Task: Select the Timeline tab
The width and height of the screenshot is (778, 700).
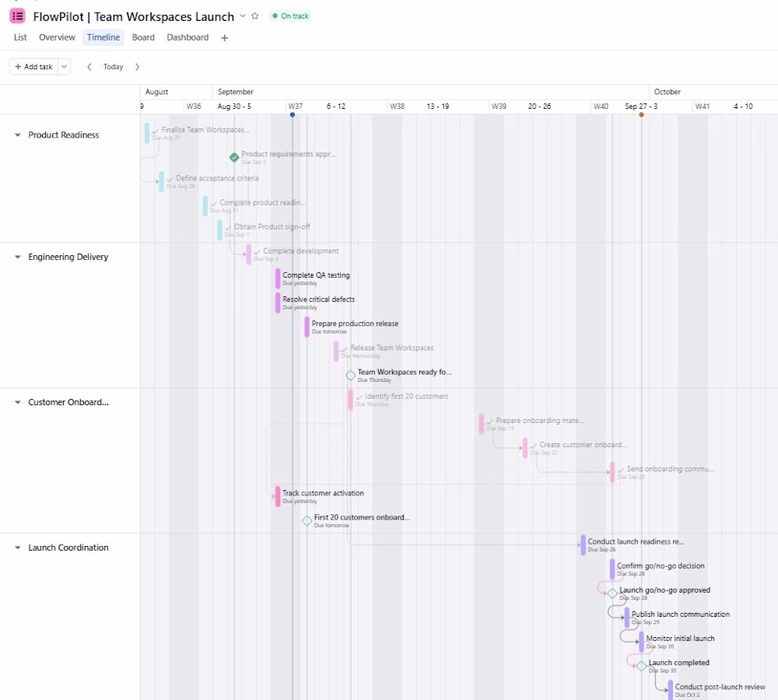Action: tap(103, 37)
